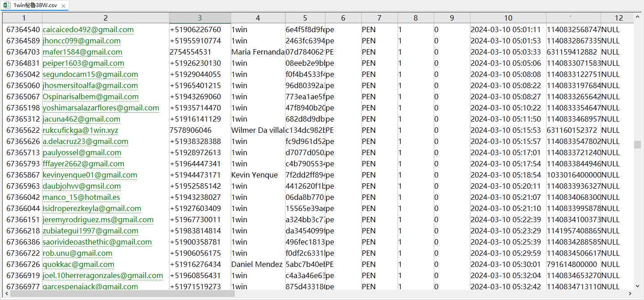
Task: Select the PEN cell in row 67365626
Action: pyautogui.click(x=379, y=141)
